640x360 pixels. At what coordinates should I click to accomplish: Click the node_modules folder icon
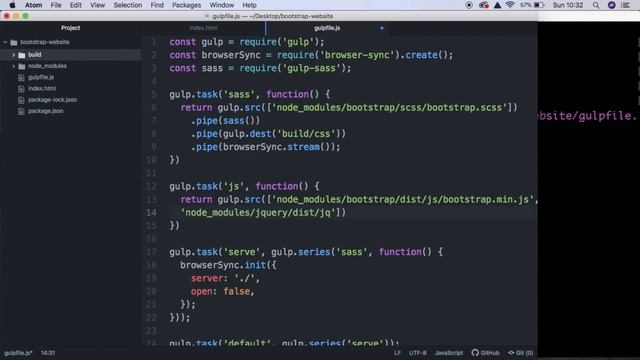coord(22,67)
